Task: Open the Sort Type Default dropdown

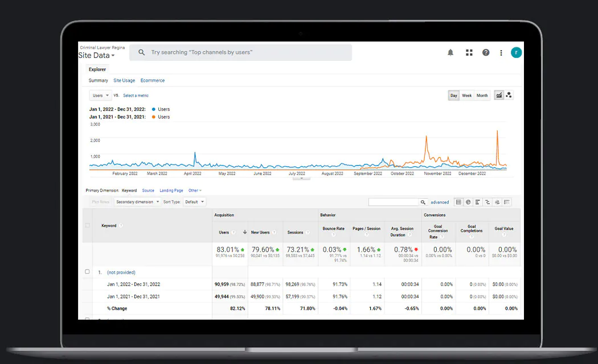Action: (x=194, y=202)
